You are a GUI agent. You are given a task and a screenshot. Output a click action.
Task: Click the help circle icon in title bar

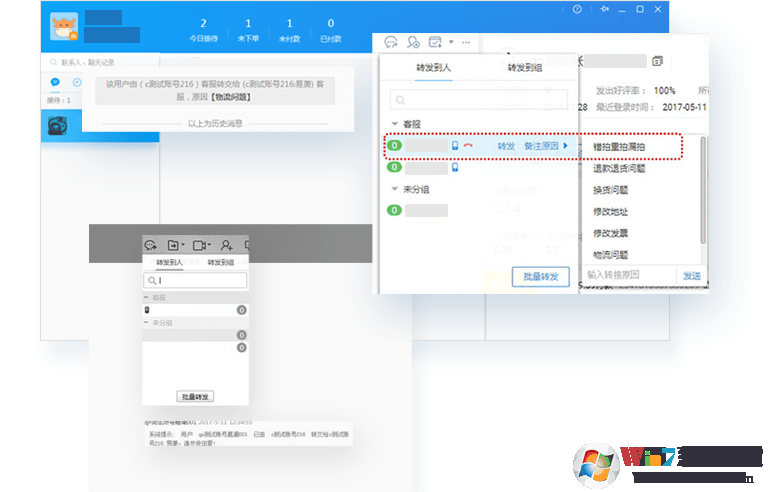coord(577,9)
